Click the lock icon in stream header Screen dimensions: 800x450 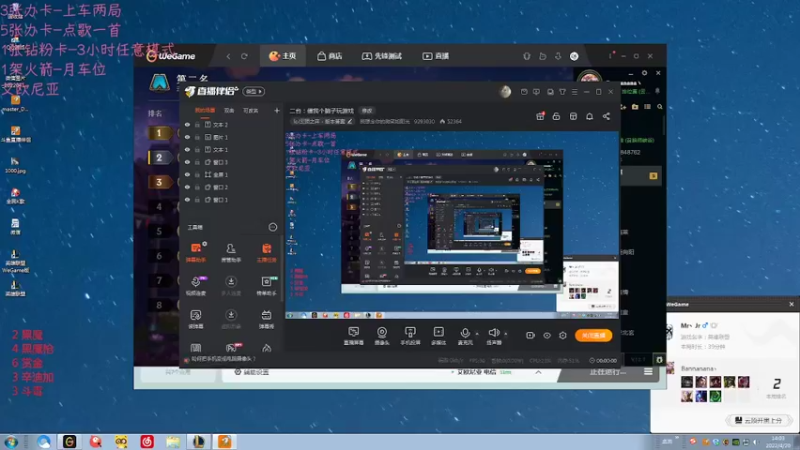[x=557, y=116]
